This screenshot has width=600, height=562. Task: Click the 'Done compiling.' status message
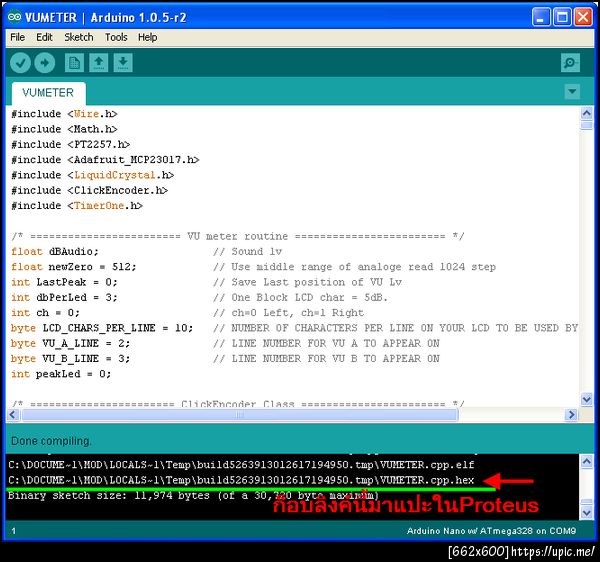(51, 441)
